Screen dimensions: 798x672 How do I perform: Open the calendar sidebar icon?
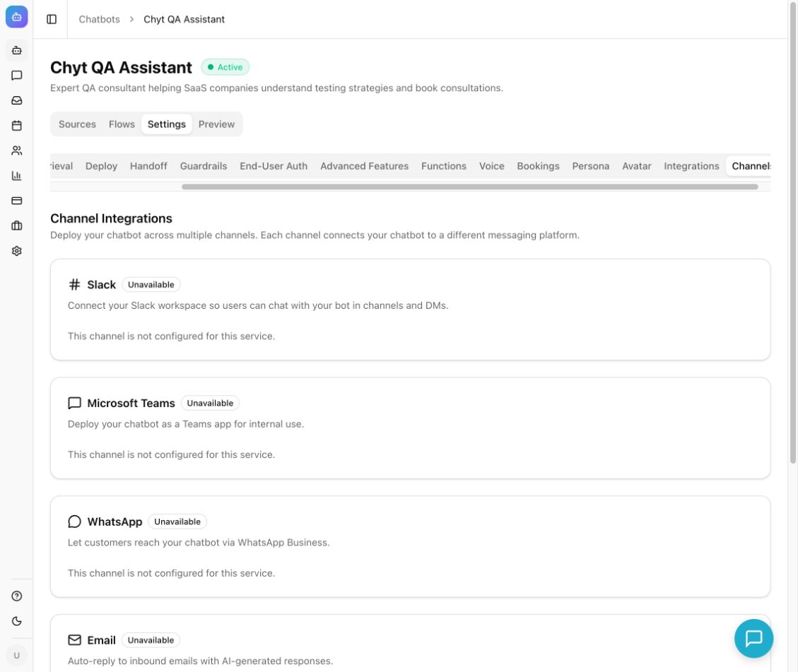pyautogui.click(x=17, y=125)
